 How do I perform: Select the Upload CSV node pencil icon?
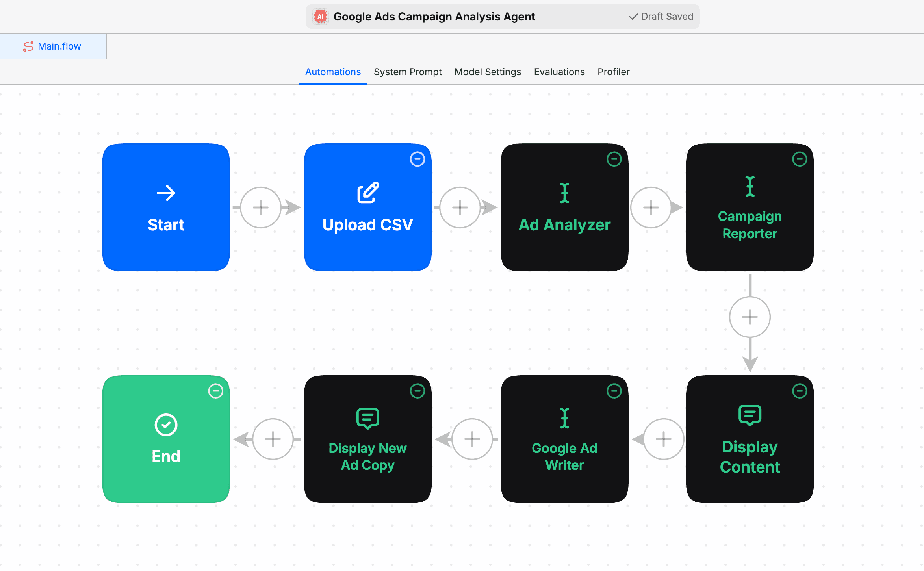click(x=367, y=193)
